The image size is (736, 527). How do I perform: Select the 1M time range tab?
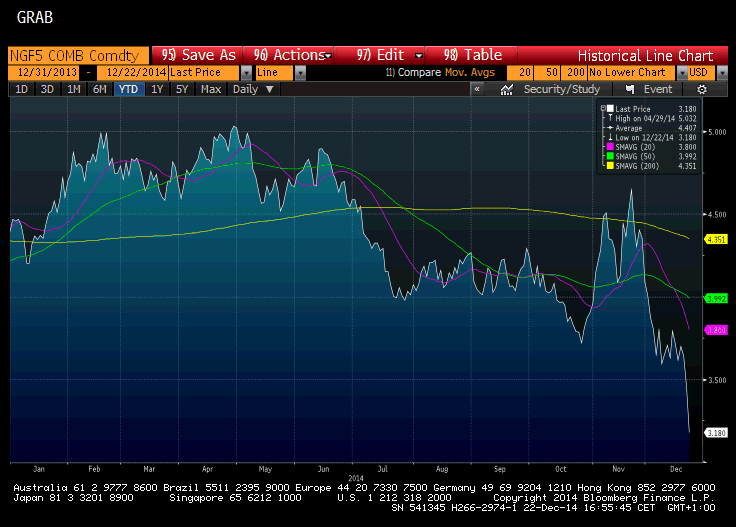point(73,89)
